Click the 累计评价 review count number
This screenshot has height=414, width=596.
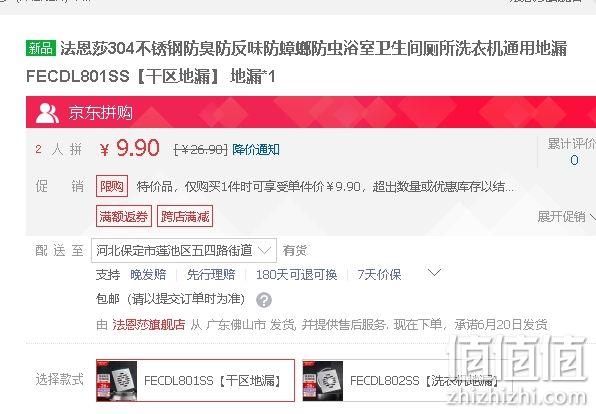pos(574,160)
